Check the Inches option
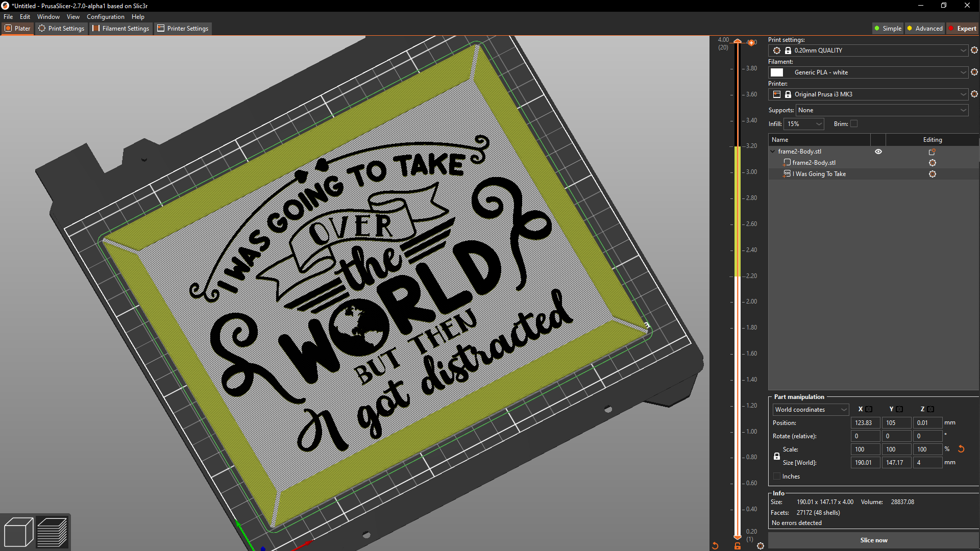Screen dimensions: 980x551 [x=776, y=476]
